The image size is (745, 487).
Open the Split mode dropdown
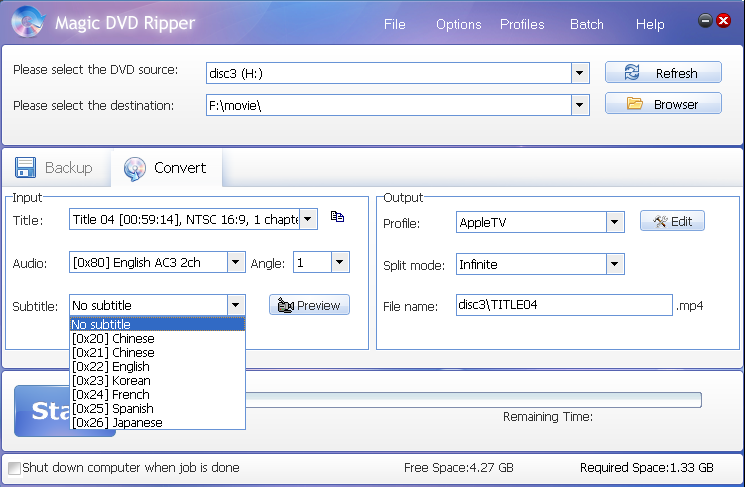pos(615,264)
